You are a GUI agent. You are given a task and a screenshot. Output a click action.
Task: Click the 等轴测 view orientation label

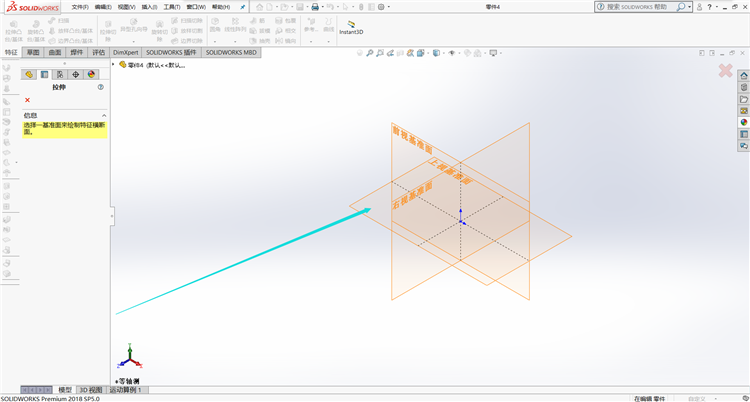point(127,381)
